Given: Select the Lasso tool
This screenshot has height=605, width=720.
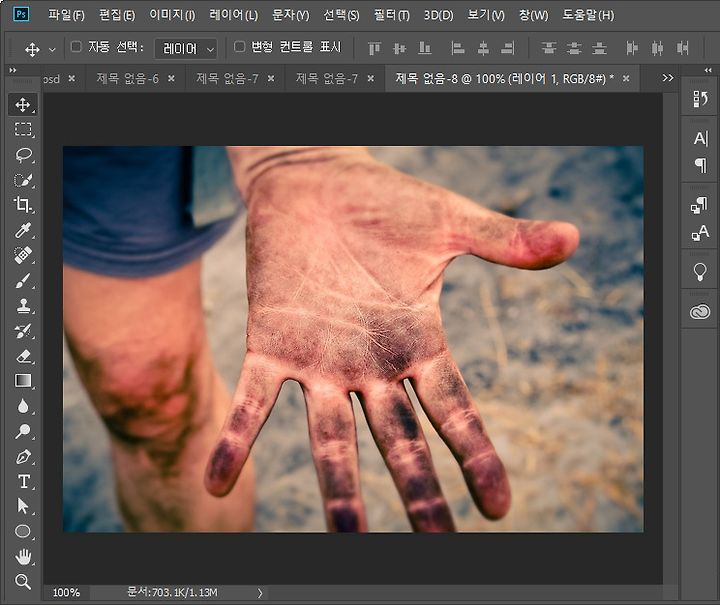Looking at the screenshot, I should [23, 155].
